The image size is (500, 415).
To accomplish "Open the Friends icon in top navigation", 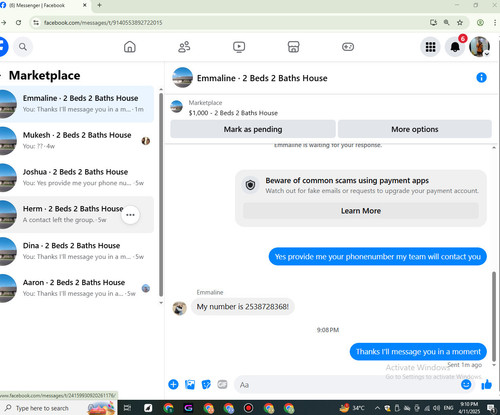I will pos(184,47).
